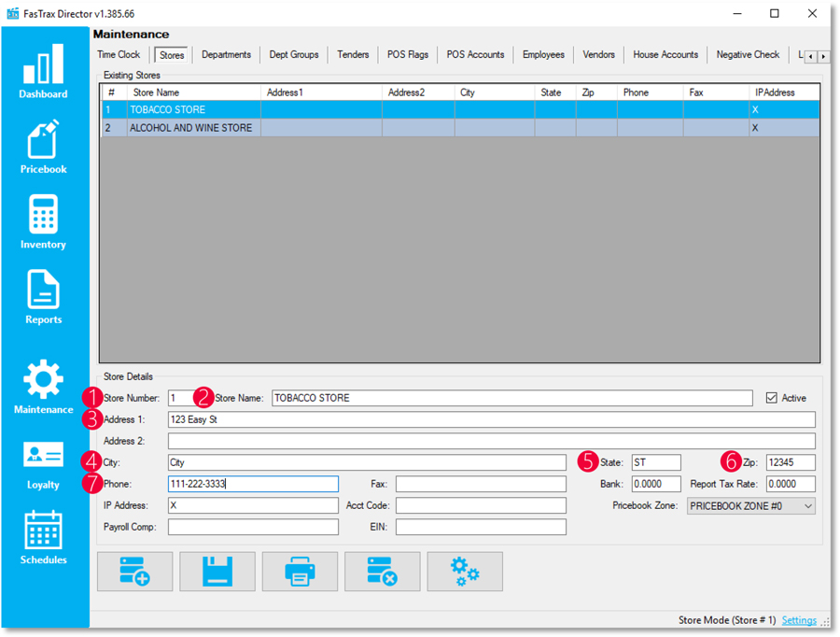
Task: Click the Report Tax Rate field
Action: tap(791, 484)
